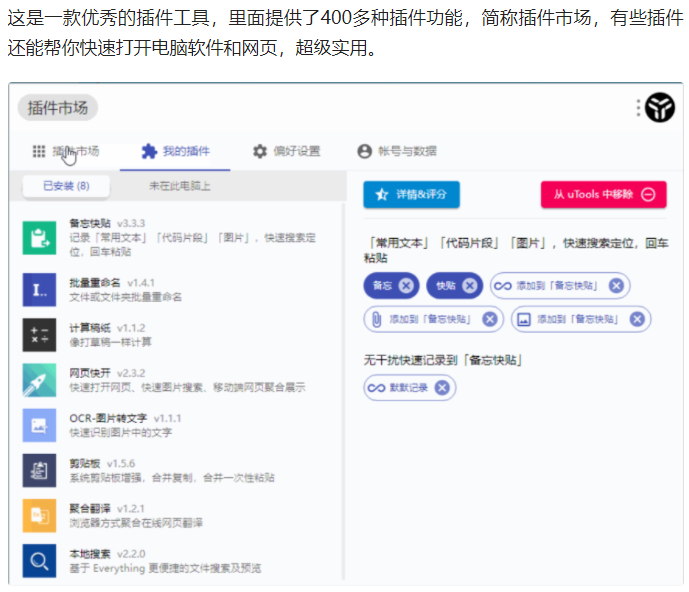Click the 文件或文件夹批量重命名 description
The width and height of the screenshot is (689, 592).
click(125, 297)
